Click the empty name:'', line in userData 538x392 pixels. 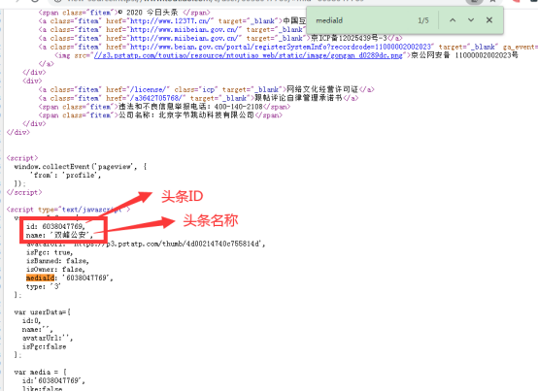37,329
